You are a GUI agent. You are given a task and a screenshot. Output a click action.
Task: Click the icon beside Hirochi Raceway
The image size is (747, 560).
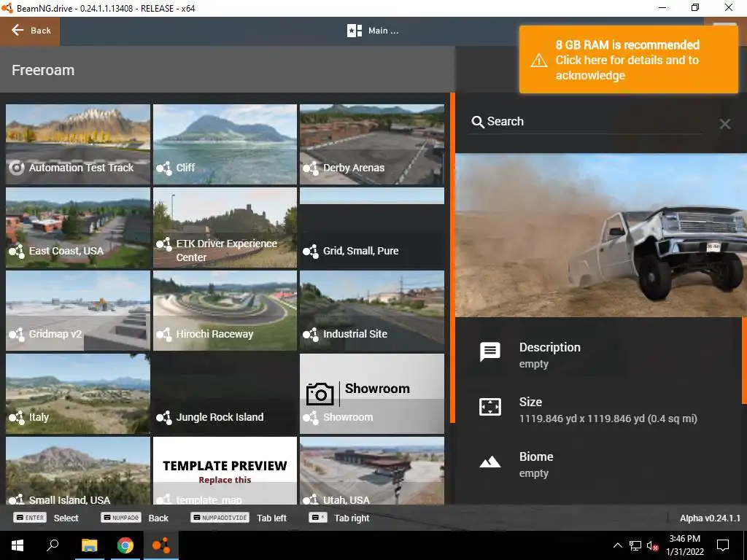[x=164, y=334]
